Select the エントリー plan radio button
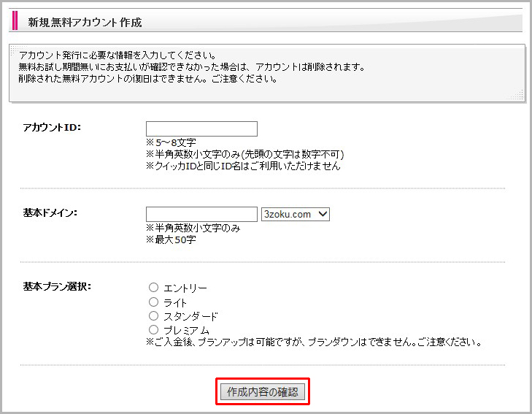Viewport: 532px width, 414px height. pos(153,288)
